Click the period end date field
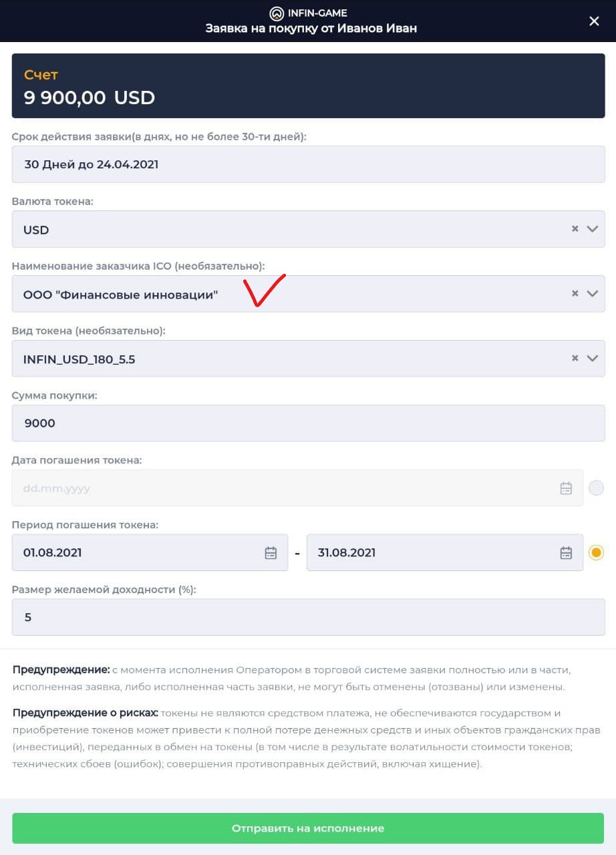 (445, 552)
